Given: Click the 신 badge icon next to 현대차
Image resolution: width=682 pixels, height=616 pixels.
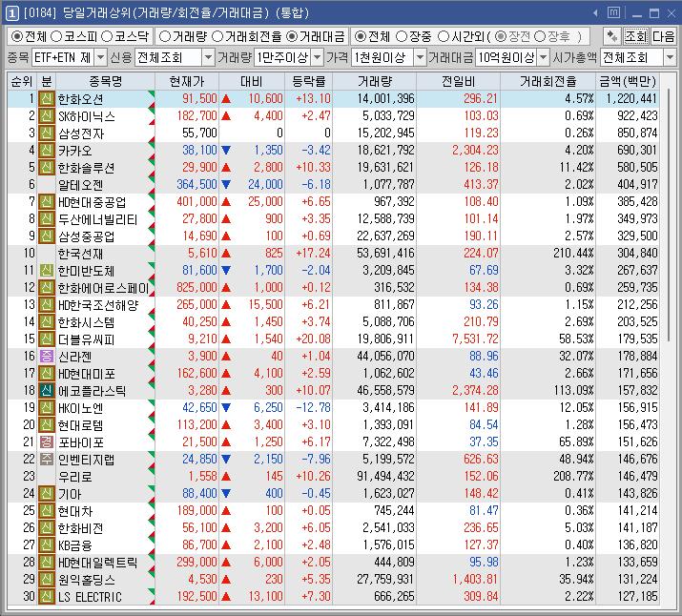Looking at the screenshot, I should [x=46, y=511].
